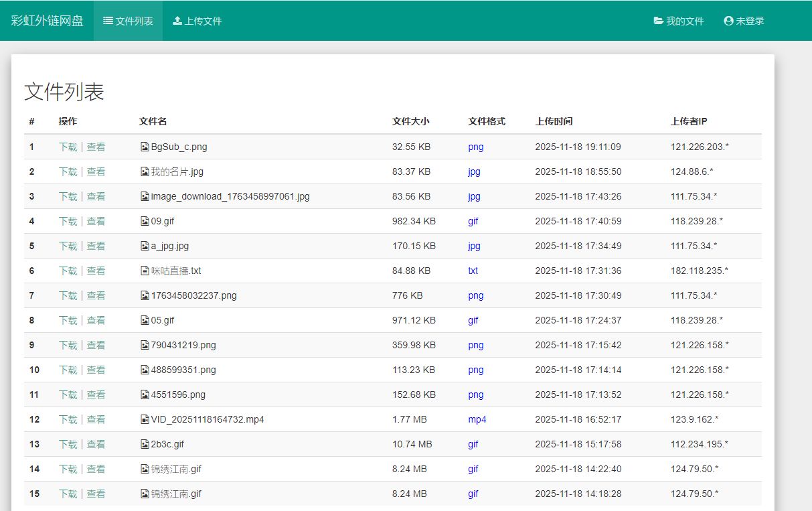The image size is (812, 511).
Task: Click the png format link for 1763458032237.png
Action: point(475,295)
